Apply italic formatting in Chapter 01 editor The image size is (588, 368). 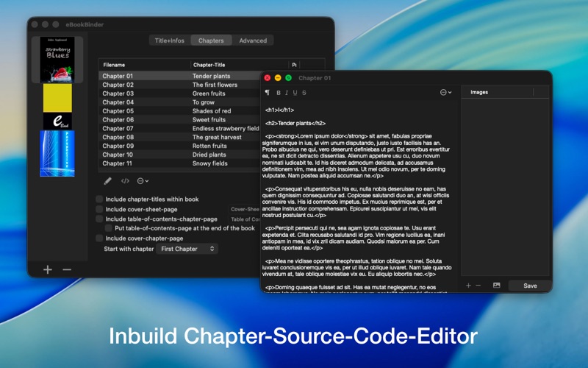pyautogui.click(x=287, y=93)
